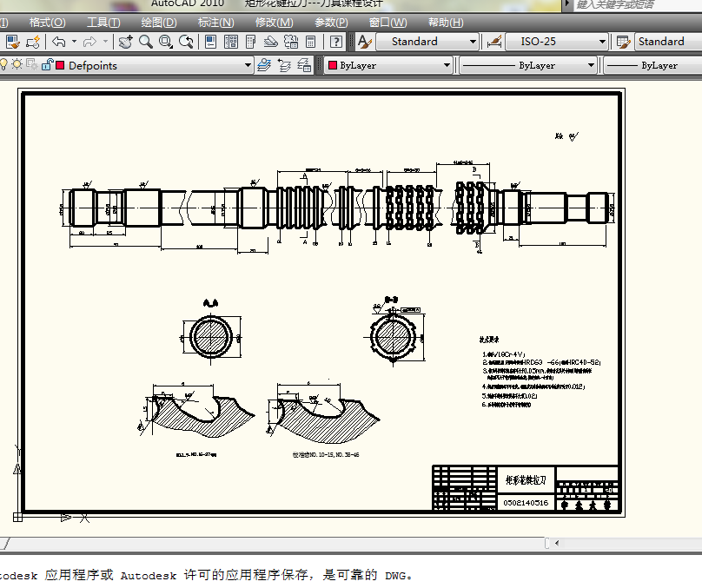Toggle freeze sun icon on Defpoints layer
The height and width of the screenshot is (588, 702).
pos(17,65)
